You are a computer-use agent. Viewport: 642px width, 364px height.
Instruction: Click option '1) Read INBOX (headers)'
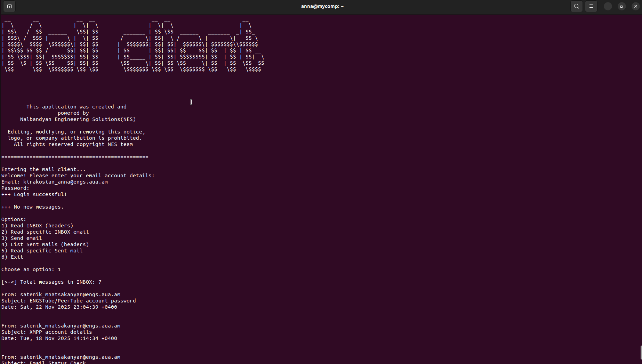pos(37,226)
